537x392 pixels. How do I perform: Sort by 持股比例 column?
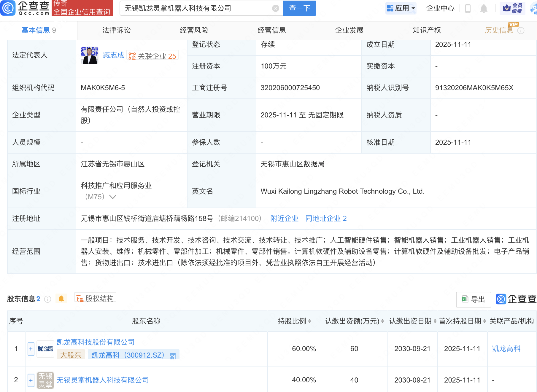309,321
